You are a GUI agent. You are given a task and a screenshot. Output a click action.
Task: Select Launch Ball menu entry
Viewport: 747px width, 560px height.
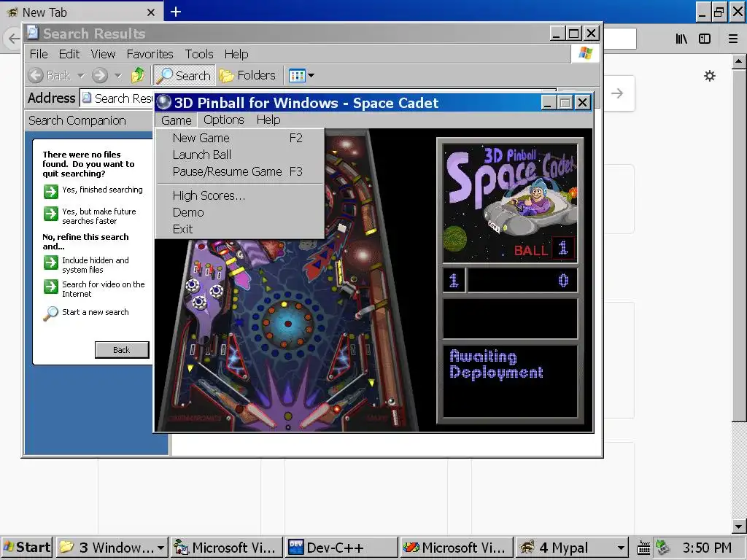tap(239, 155)
